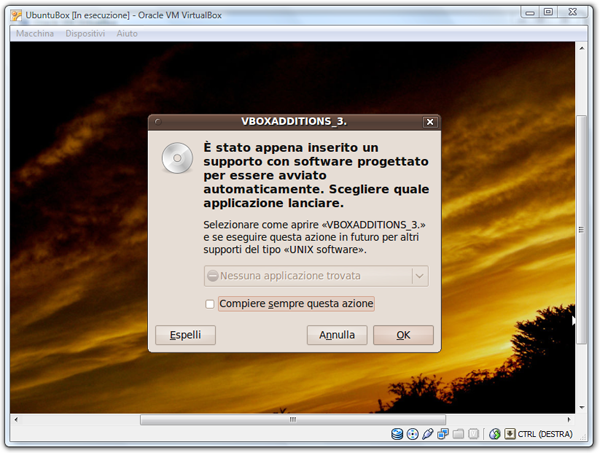Click the scroll right arrow
Viewport: 600px width, 453px height.
pyautogui.click(x=569, y=420)
